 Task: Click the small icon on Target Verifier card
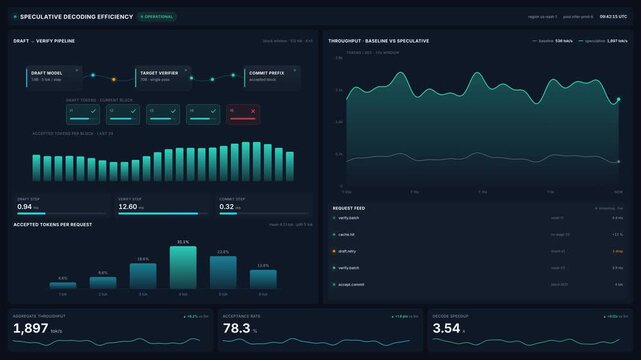click(186, 70)
